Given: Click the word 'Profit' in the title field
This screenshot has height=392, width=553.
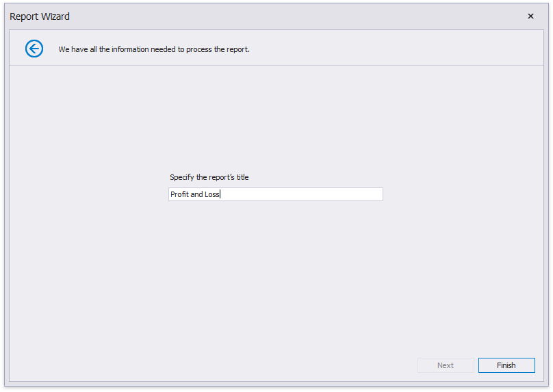Looking at the screenshot, I should 179,194.
